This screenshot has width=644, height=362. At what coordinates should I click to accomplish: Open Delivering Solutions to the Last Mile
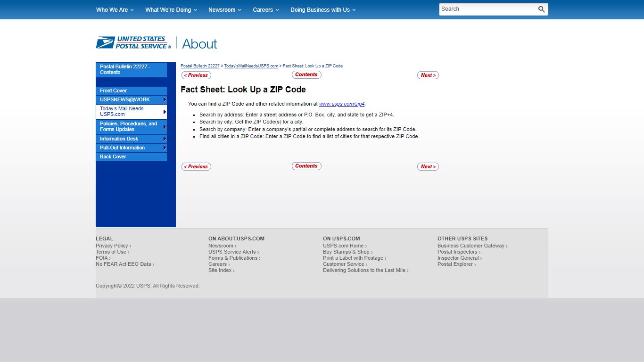[x=365, y=271]
